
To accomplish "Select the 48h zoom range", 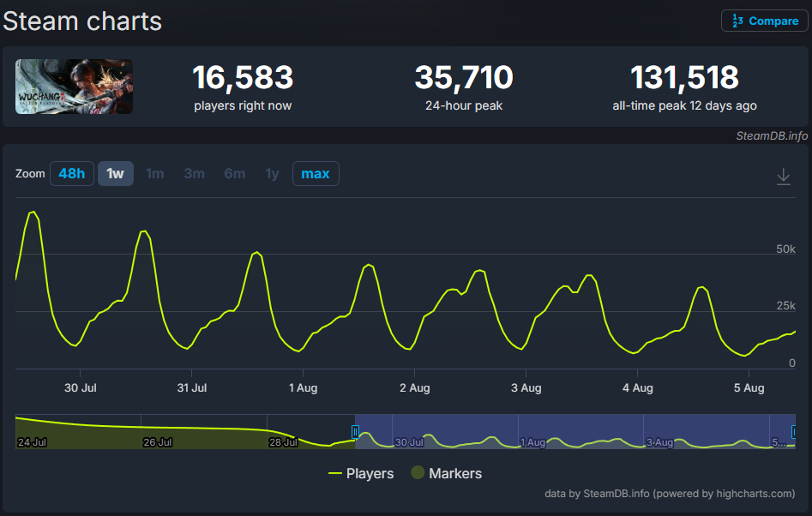I will pos(72,174).
